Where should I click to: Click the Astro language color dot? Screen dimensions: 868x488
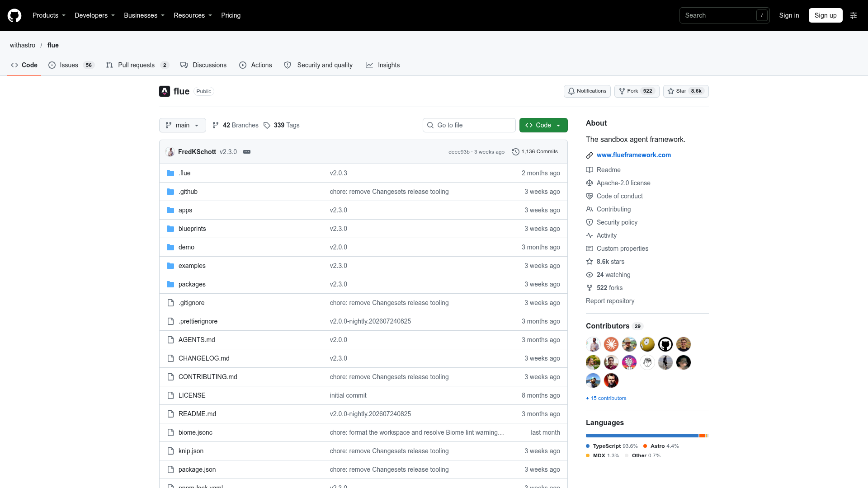(645, 446)
